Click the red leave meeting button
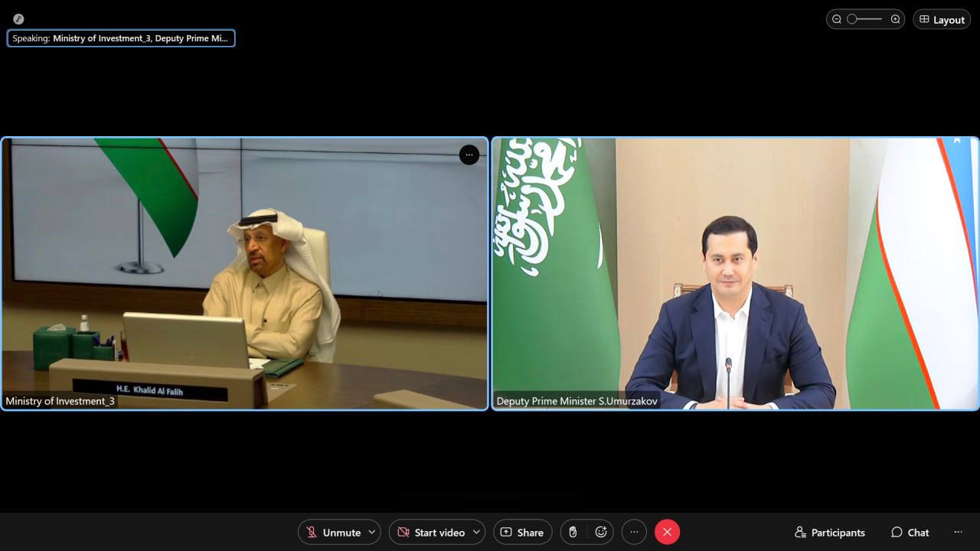The width and height of the screenshot is (980, 551). [667, 532]
